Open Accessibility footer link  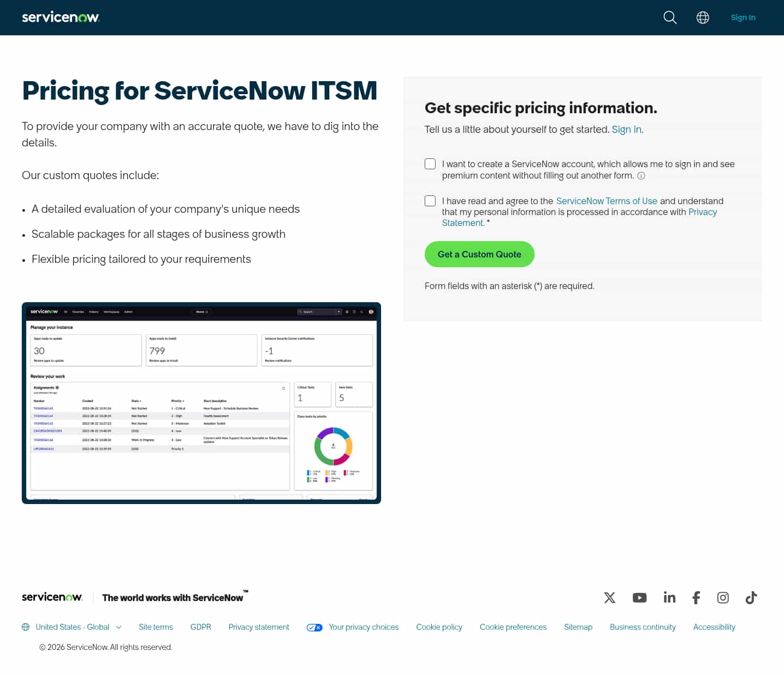coord(714,627)
